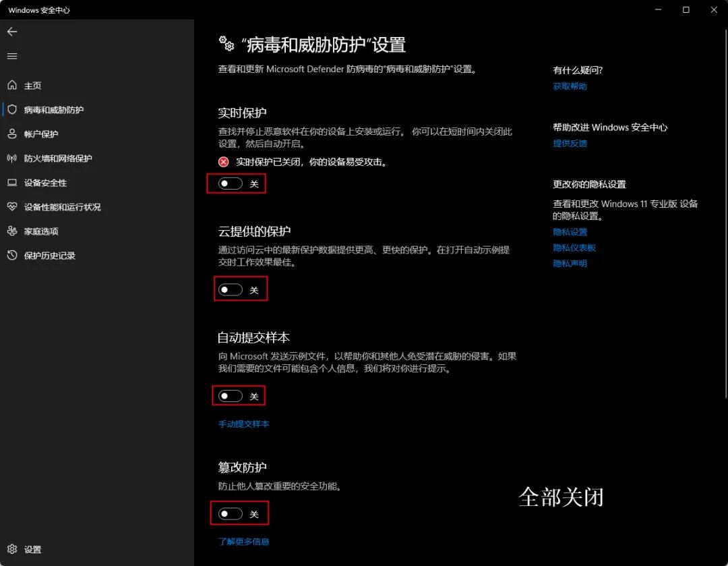Turn on the 自动提交样本 toggle
This screenshot has height=566, width=728.
tap(231, 396)
